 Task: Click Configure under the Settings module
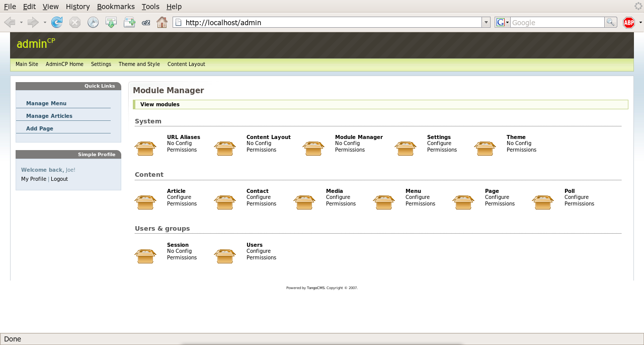pyautogui.click(x=439, y=144)
